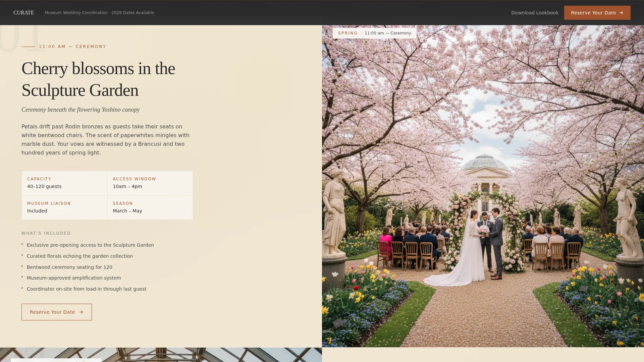Click the Petals drift past Rodin bronzes paragraph

(106, 140)
